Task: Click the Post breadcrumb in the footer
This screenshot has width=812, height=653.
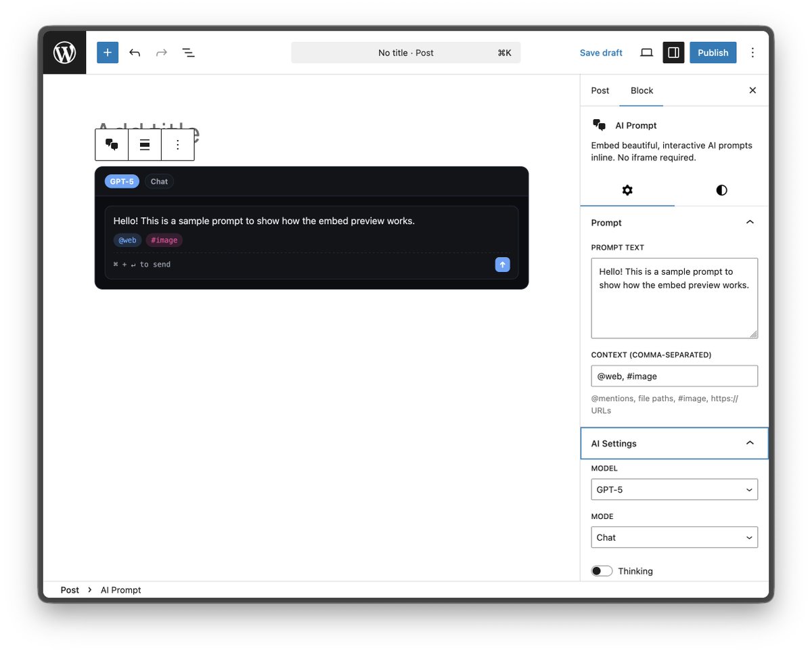Action: coord(70,590)
